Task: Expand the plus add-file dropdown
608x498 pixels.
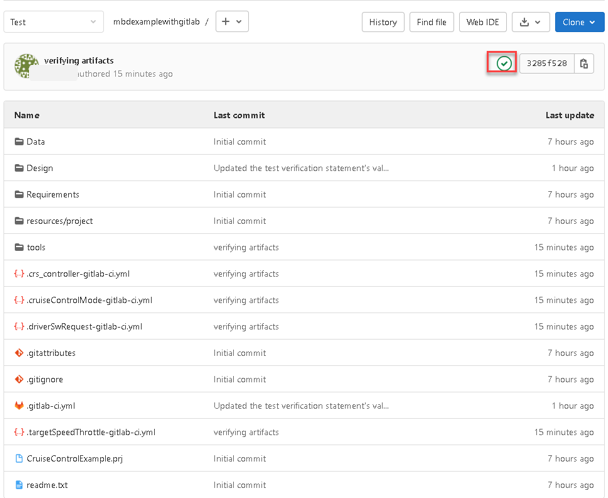Action: pyautogui.click(x=232, y=22)
